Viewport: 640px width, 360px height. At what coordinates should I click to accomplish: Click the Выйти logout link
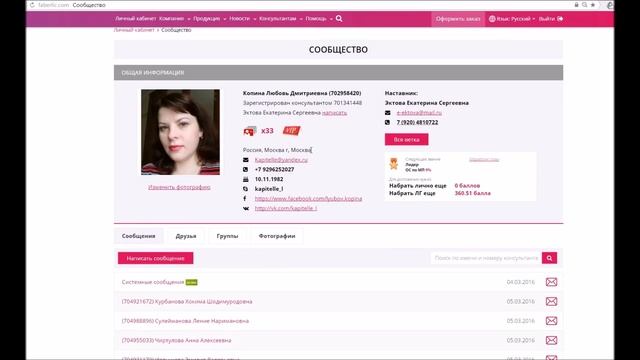(547, 19)
